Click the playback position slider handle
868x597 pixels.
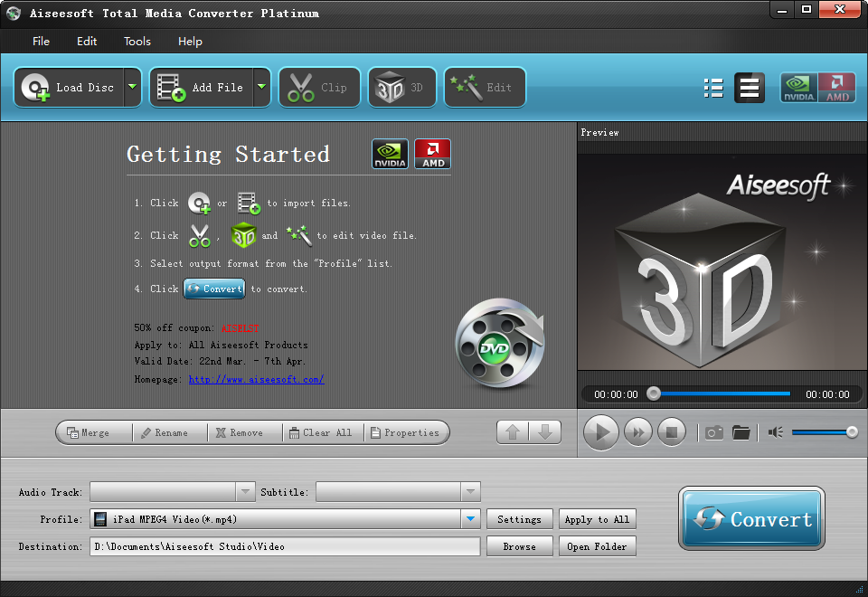pyautogui.click(x=654, y=393)
